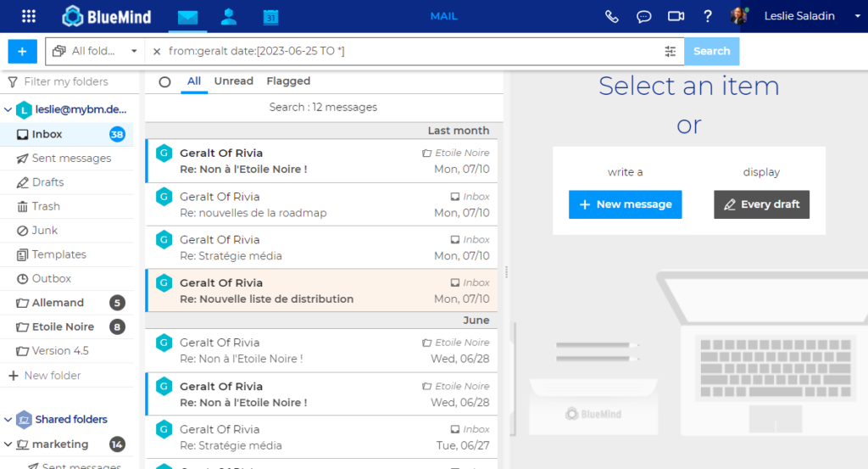The height and width of the screenshot is (469, 868).
Task: Open the unread Wed 06/28 Etoile Noire reply
Action: 321,394
